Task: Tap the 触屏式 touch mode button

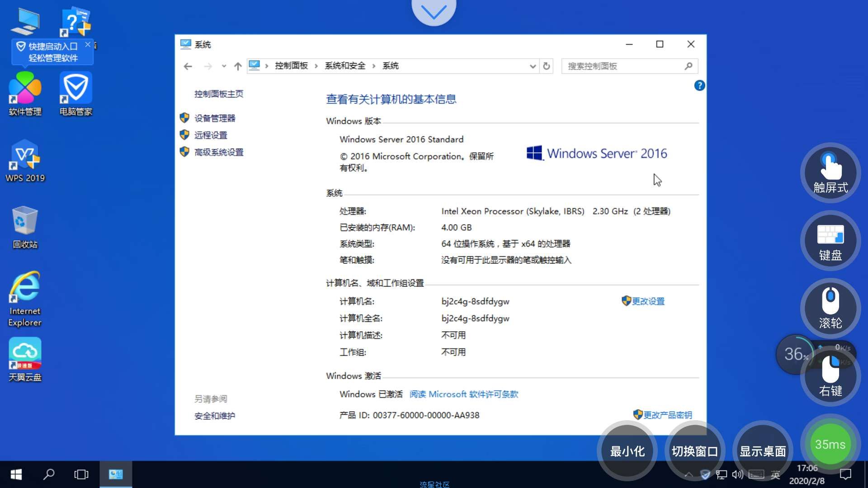Action: 830,173
